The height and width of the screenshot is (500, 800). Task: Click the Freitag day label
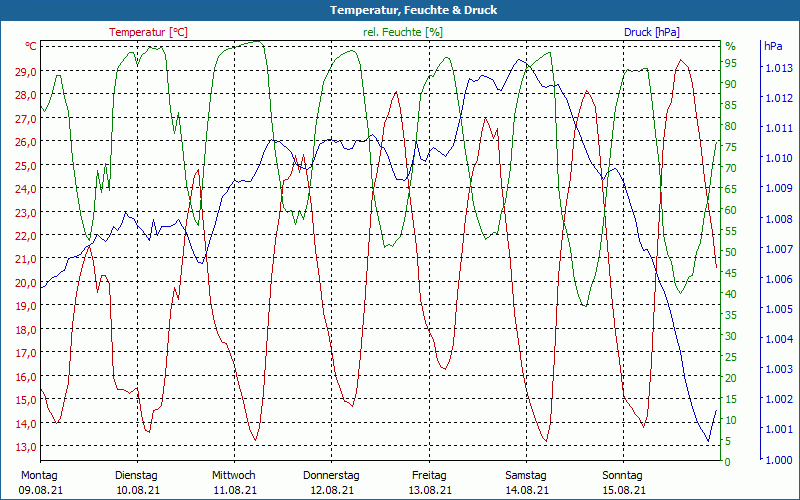[x=429, y=476]
